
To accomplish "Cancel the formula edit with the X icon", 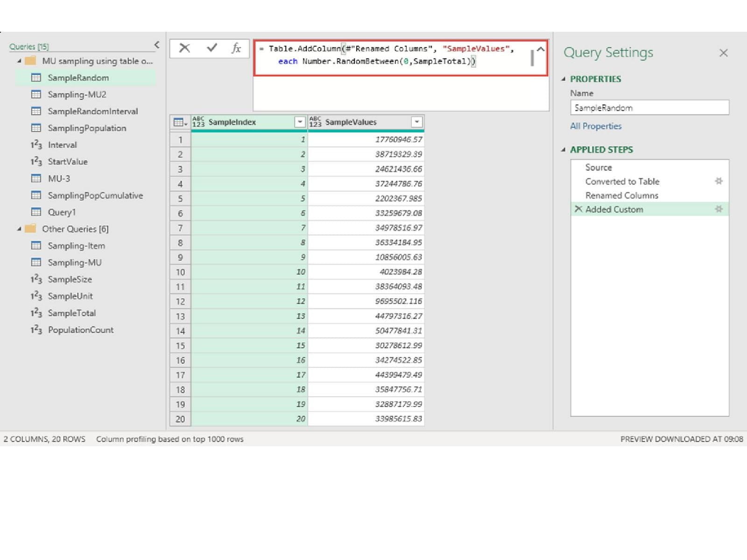I will pyautogui.click(x=184, y=48).
